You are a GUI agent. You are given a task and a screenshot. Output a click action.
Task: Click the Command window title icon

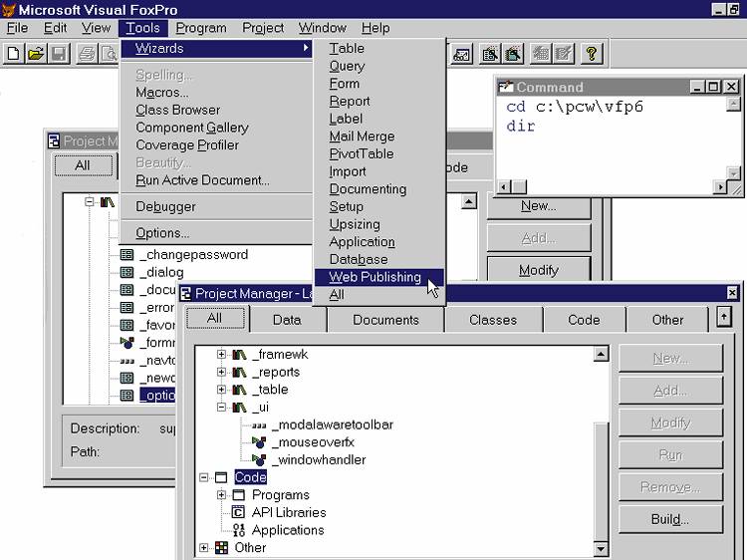[x=505, y=87]
